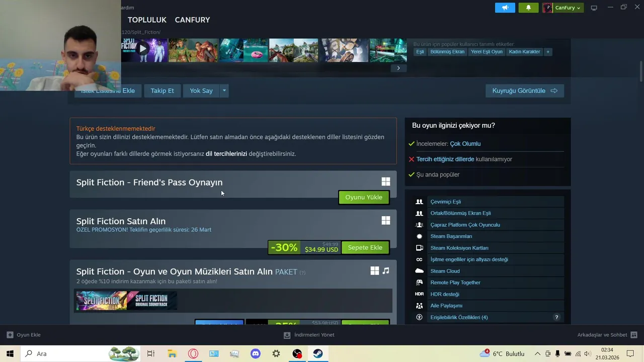The width and height of the screenshot is (644, 362).
Task: Play the Split Fiction trailer thumbnail
Action: point(144,50)
